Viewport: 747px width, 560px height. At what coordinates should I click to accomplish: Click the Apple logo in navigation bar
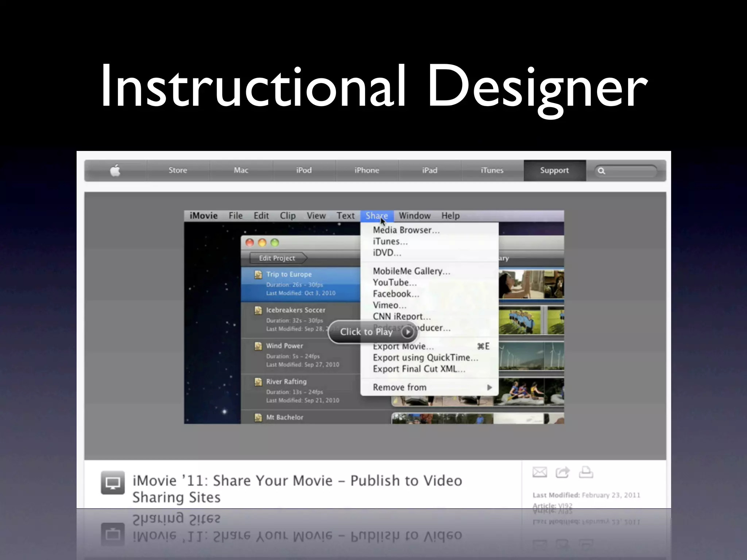115,170
